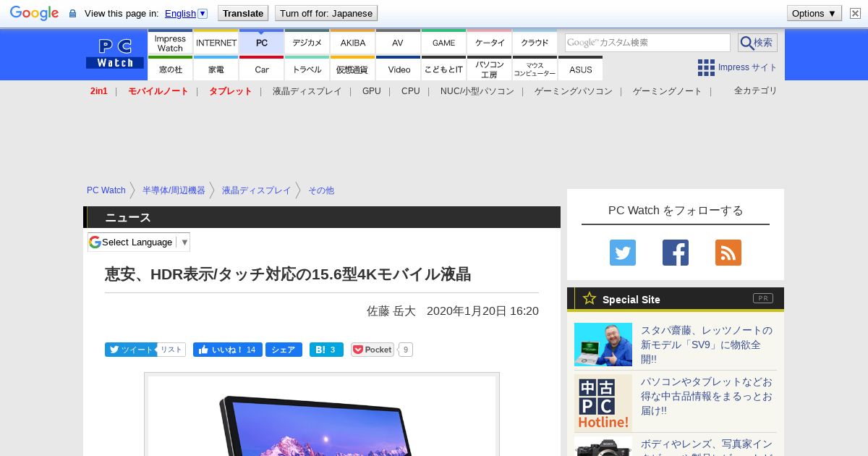
Task: Save article with the Pocket button
Action: pos(373,350)
